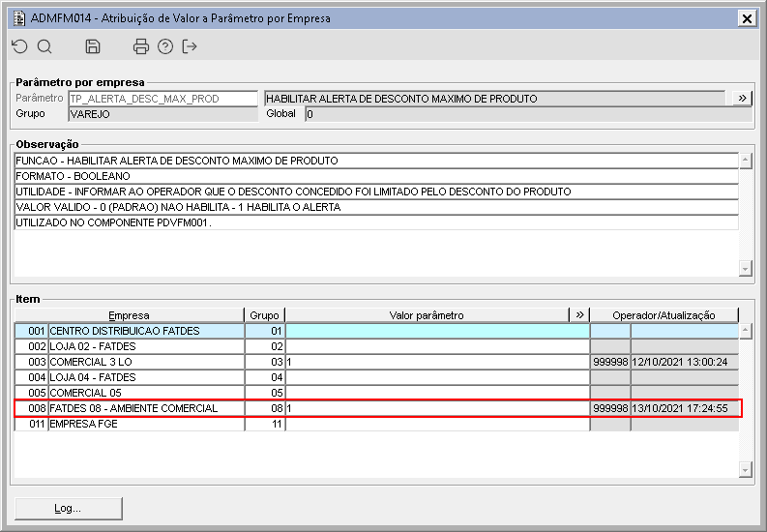
Task: Click Grupo cell 11 for EMPRESA FGE
Action: pyautogui.click(x=265, y=424)
